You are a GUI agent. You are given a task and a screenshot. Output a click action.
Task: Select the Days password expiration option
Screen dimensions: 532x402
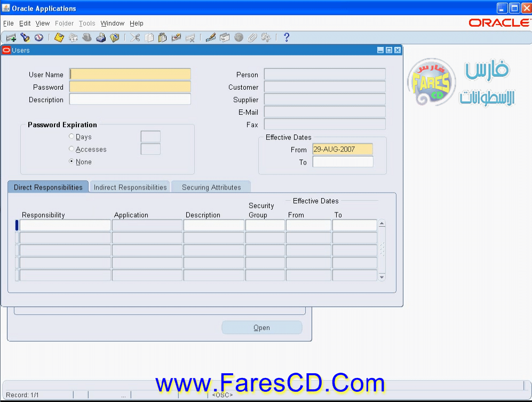point(72,137)
